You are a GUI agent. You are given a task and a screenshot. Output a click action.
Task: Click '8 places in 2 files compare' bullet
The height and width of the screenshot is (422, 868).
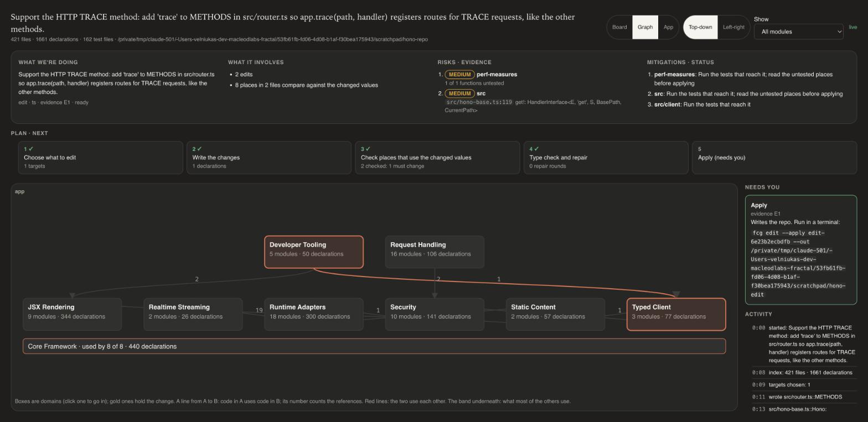(306, 85)
